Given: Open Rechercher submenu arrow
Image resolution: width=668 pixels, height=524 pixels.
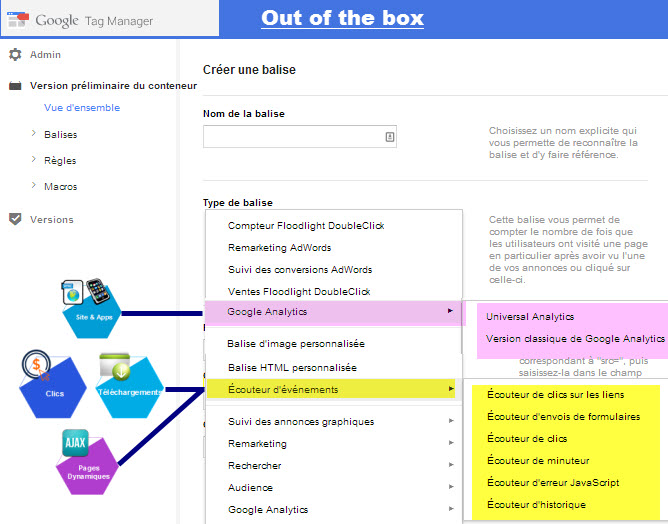Looking at the screenshot, I should [451, 465].
